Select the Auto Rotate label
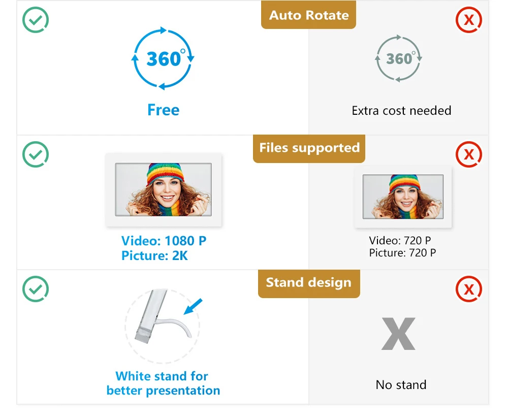Image resolution: width=508 pixels, height=420 pixels. [x=309, y=15]
